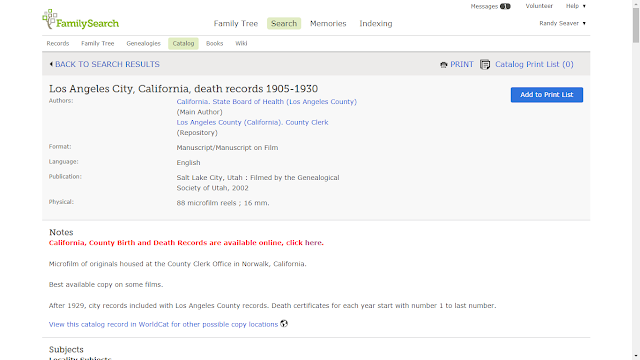Image resolution: width=640 pixels, height=360 pixels.
Task: Click the PRINT link
Action: click(x=462, y=64)
